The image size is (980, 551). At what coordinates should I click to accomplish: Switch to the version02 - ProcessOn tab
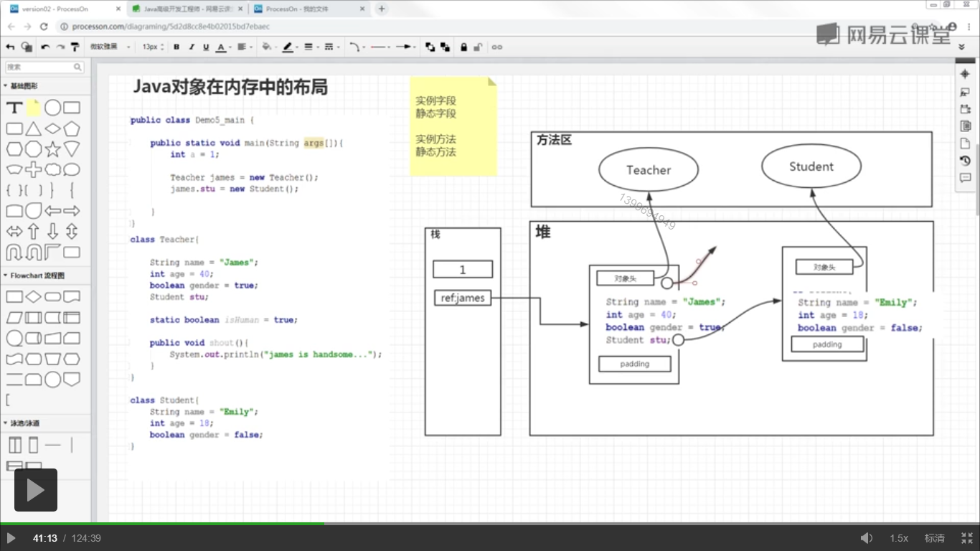(65, 9)
